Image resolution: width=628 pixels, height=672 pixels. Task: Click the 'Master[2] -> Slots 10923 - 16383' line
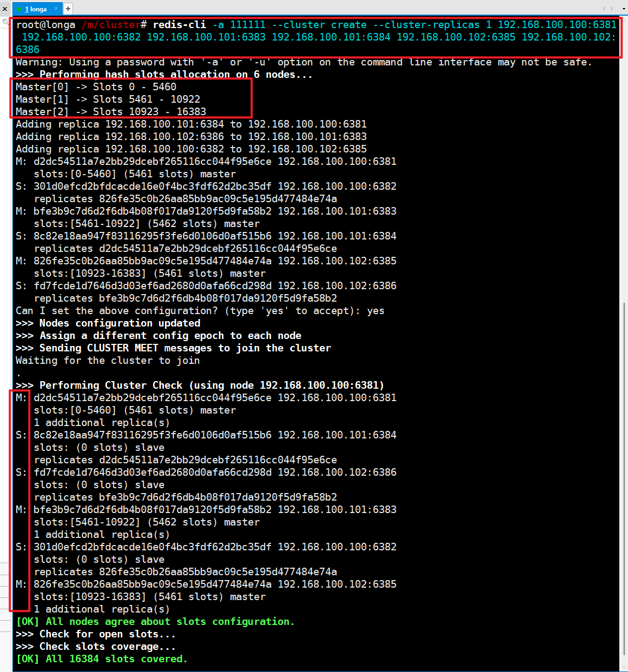click(111, 112)
